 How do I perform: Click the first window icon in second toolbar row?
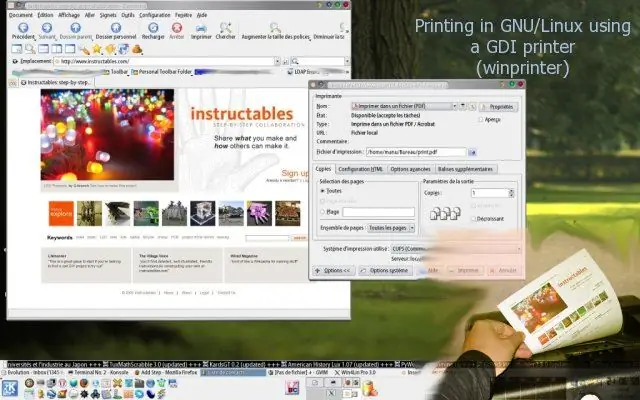tap(17, 49)
